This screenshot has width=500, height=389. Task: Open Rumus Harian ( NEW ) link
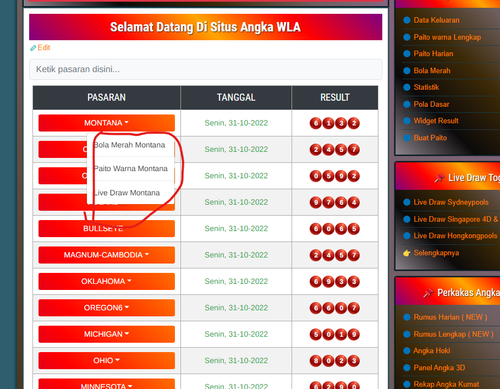[x=450, y=317]
